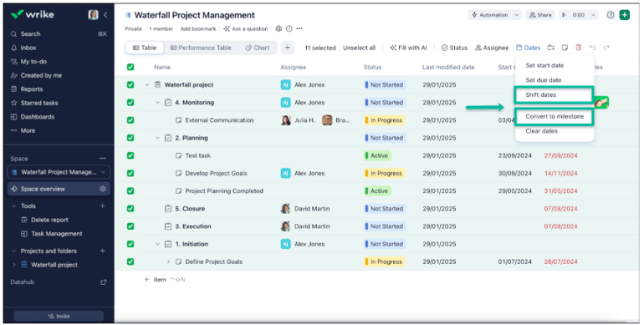
Task: Expand the Define Project Goals row
Action: click(x=168, y=262)
